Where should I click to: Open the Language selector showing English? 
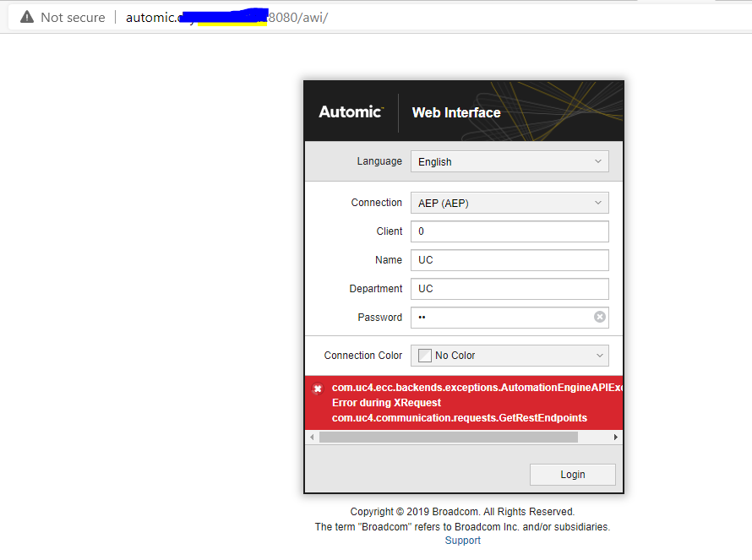pyautogui.click(x=499, y=160)
